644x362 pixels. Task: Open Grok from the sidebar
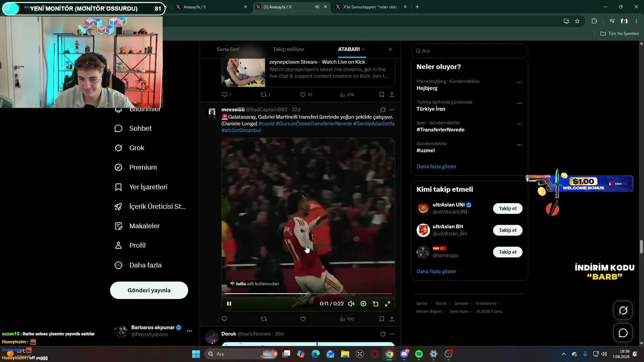click(130, 148)
